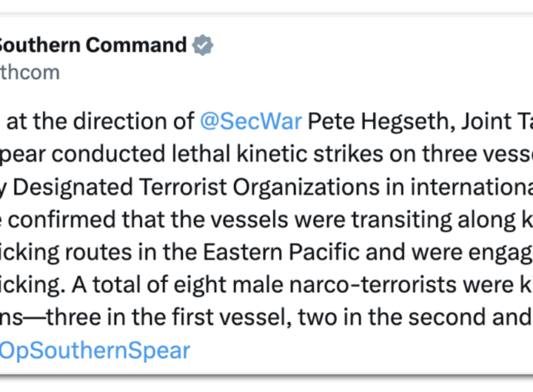Click blank space right of the hashtag
Screen dimensions: 533x392
(x=355, y=351)
